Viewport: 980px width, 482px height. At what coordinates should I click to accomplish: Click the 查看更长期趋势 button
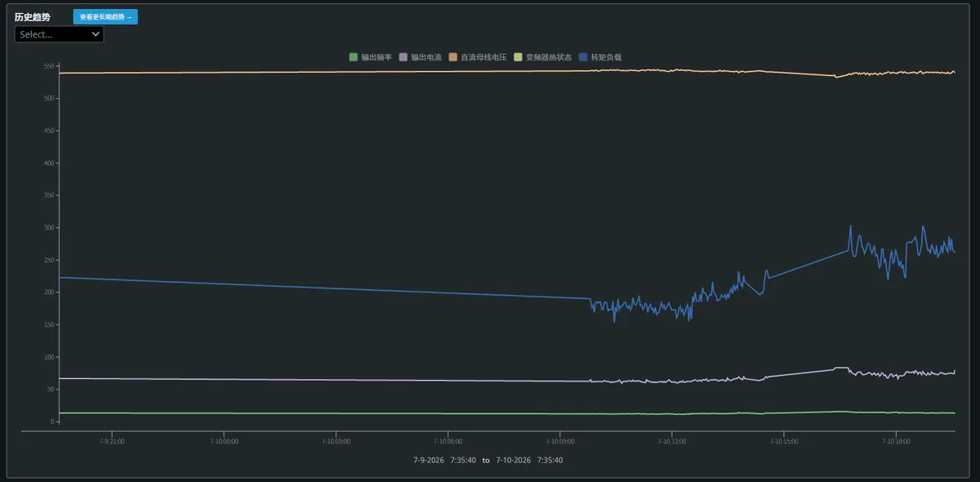[x=105, y=16]
